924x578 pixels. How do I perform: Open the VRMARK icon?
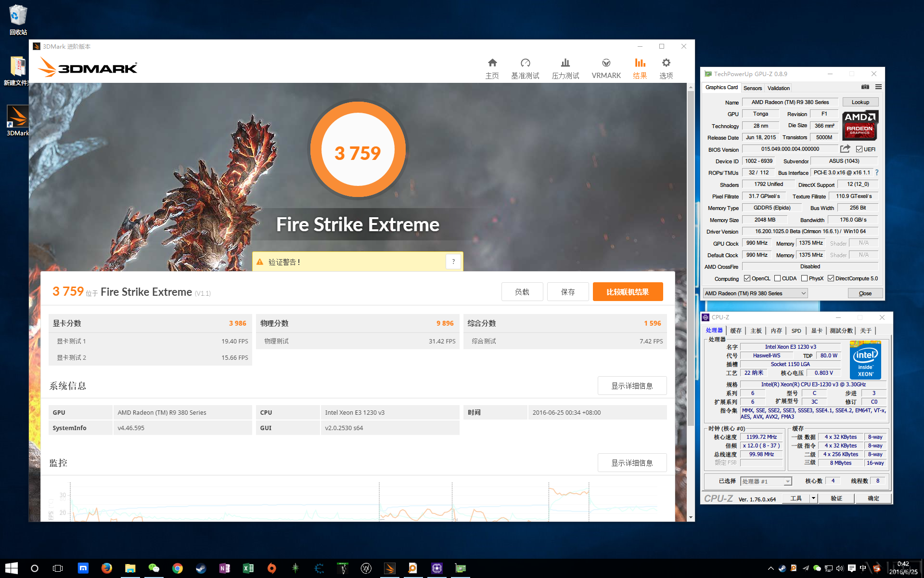pyautogui.click(x=606, y=68)
